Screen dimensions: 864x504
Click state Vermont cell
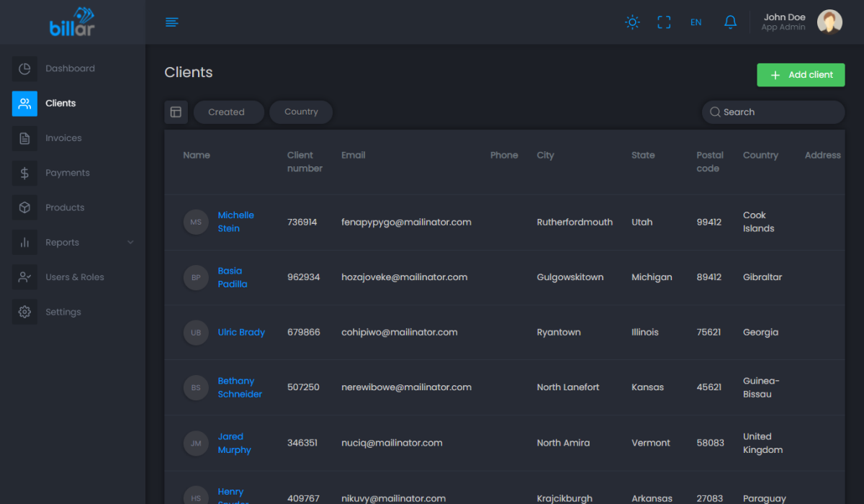tap(651, 443)
